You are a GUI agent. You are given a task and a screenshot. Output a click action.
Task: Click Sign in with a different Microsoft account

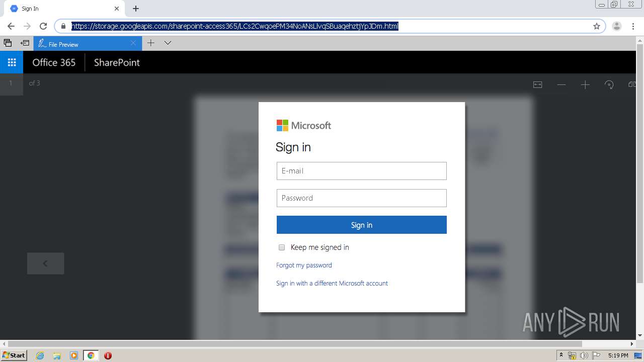coord(332,283)
